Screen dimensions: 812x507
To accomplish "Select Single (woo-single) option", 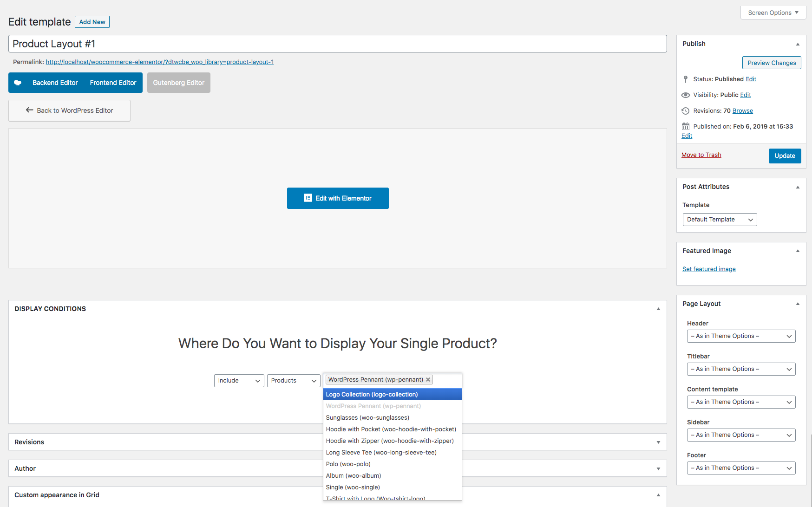I will [x=393, y=487].
